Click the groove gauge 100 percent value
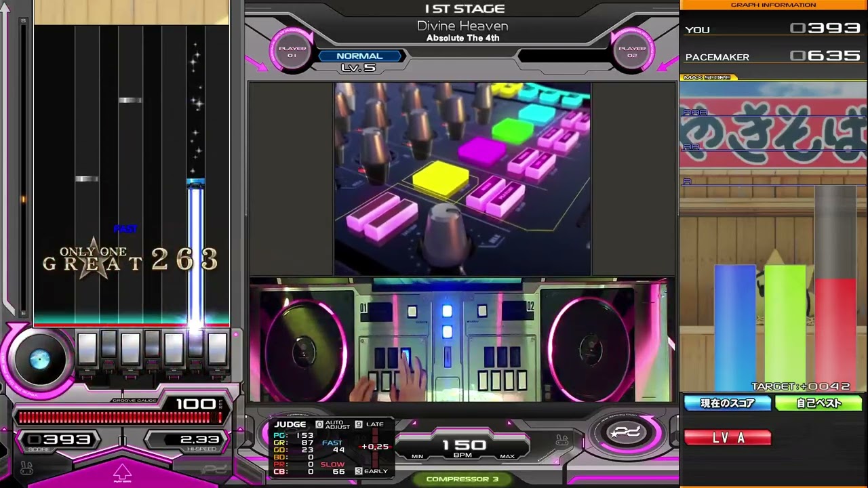868x488 pixels. pos(196,404)
